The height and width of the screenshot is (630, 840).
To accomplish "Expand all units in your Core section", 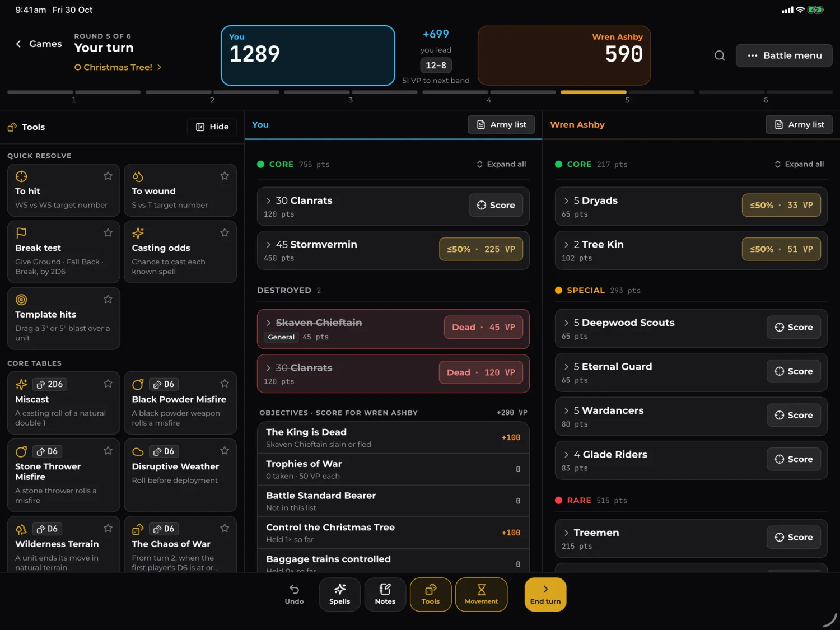I will point(501,164).
